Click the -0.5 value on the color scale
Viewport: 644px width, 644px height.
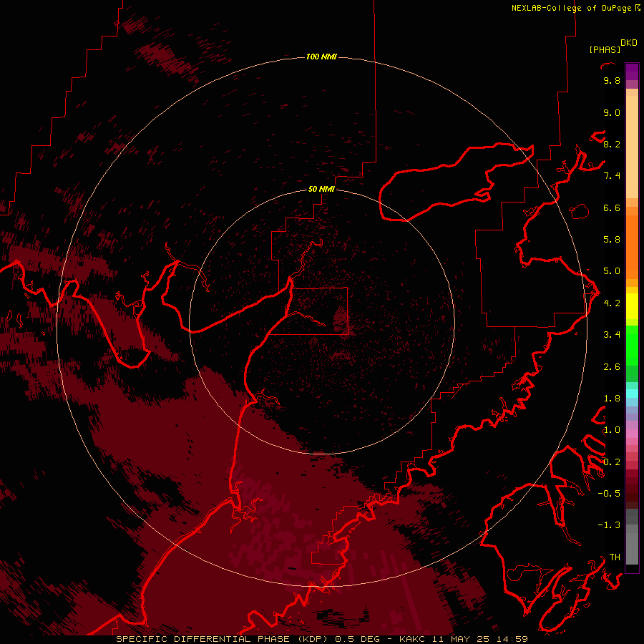(609, 493)
